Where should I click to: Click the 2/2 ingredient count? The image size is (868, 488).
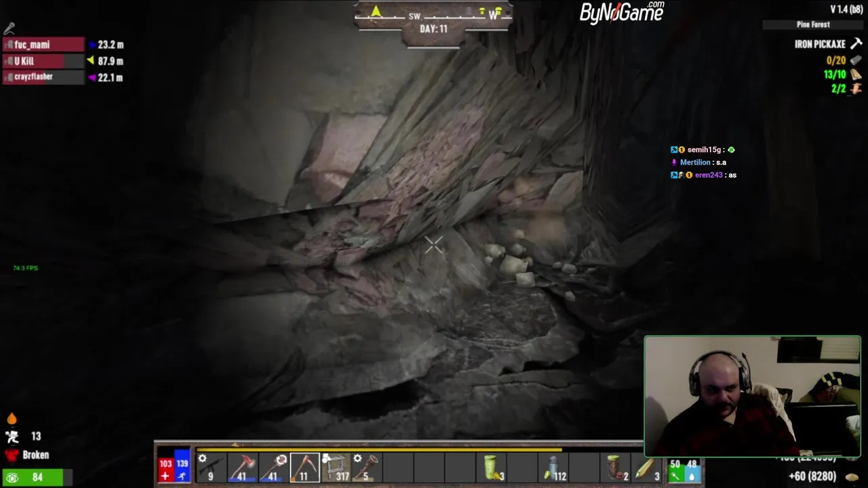pos(839,89)
